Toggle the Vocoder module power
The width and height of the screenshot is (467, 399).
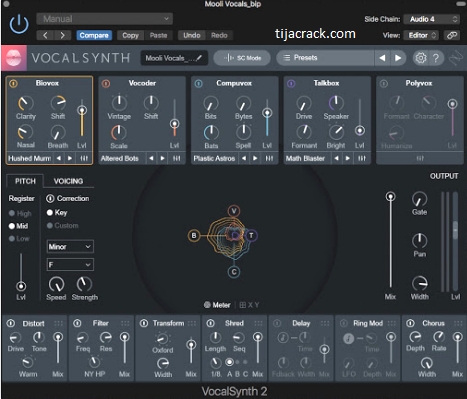(106, 83)
